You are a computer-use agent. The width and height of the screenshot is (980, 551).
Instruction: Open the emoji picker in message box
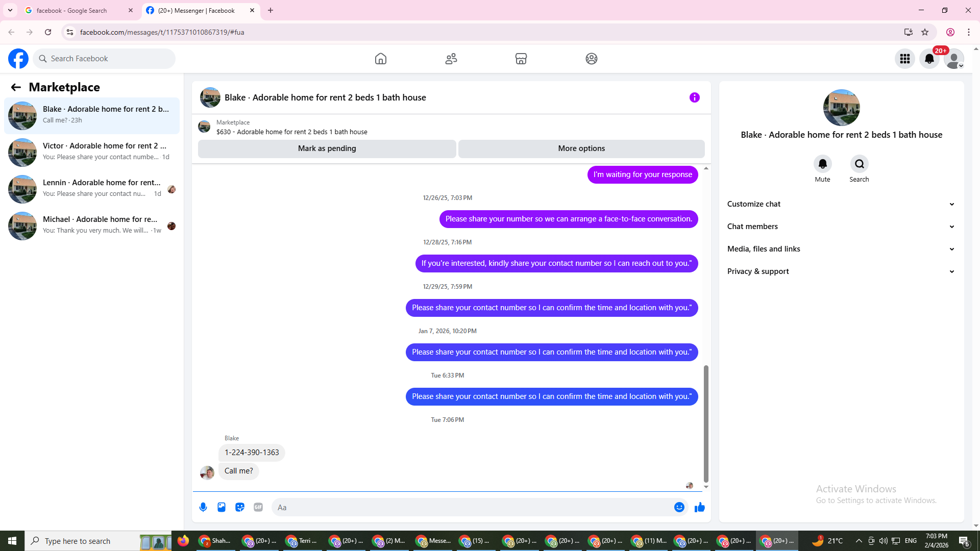pyautogui.click(x=679, y=507)
